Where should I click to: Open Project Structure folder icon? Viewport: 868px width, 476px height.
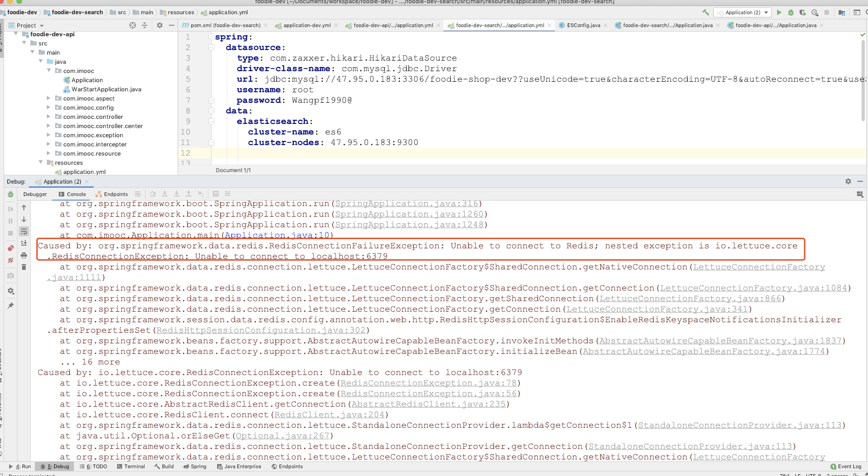click(x=842, y=12)
